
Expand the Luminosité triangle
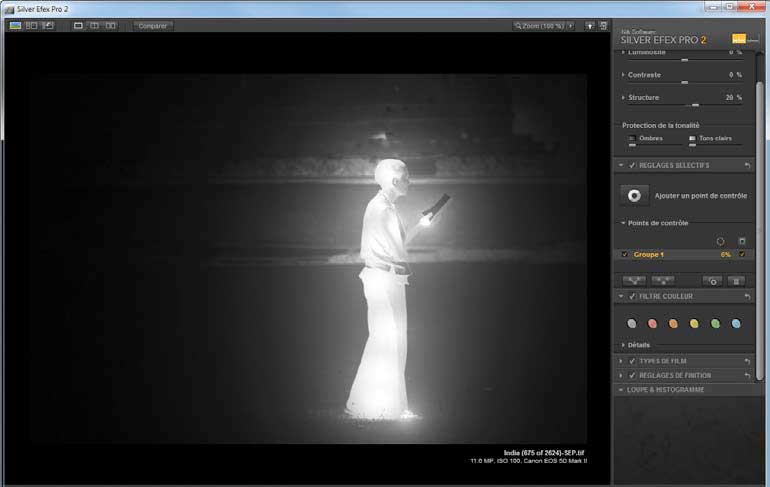[x=623, y=52]
